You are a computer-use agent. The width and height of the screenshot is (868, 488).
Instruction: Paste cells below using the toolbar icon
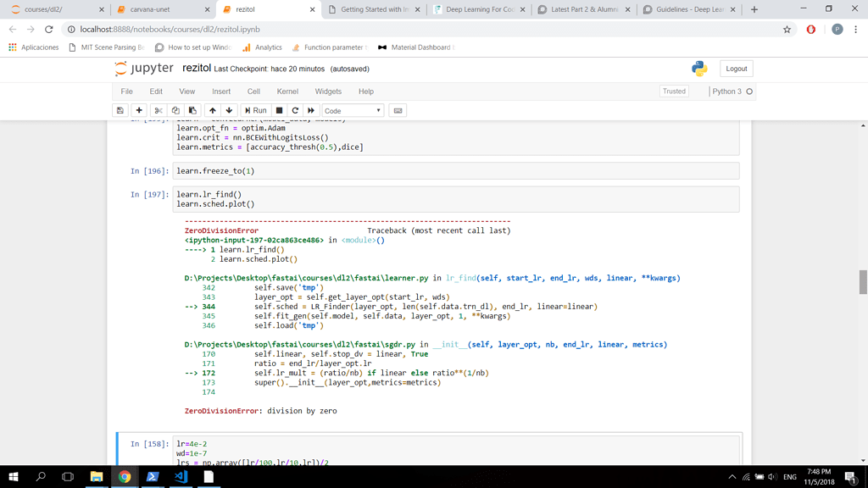click(192, 110)
